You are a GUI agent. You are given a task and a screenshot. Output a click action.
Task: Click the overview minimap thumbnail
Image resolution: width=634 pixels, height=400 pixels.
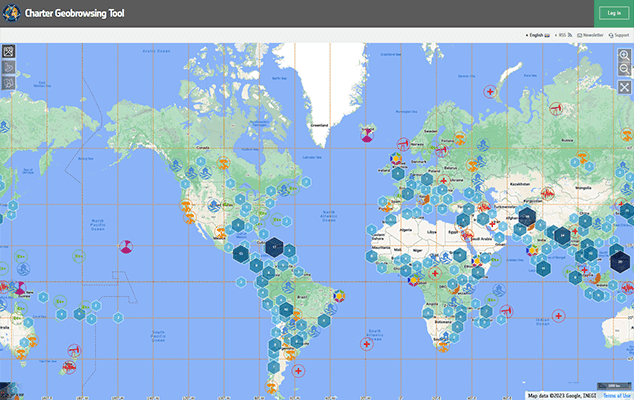[9, 391]
